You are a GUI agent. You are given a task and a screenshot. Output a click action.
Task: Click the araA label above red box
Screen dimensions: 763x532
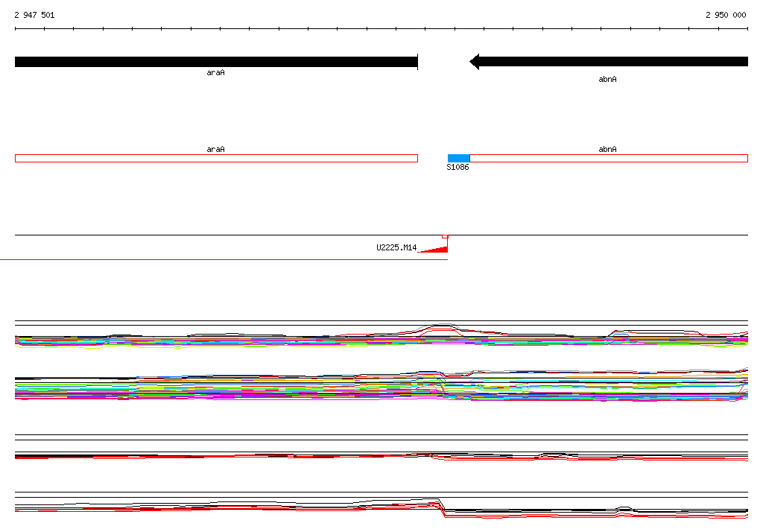215,149
